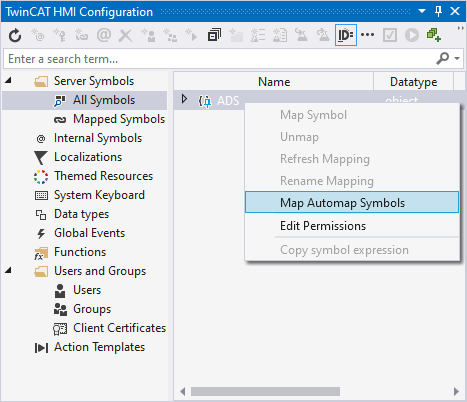Click the flask import arrow icon
The width and height of the screenshot is (467, 402).
pyautogui.click(x=302, y=35)
